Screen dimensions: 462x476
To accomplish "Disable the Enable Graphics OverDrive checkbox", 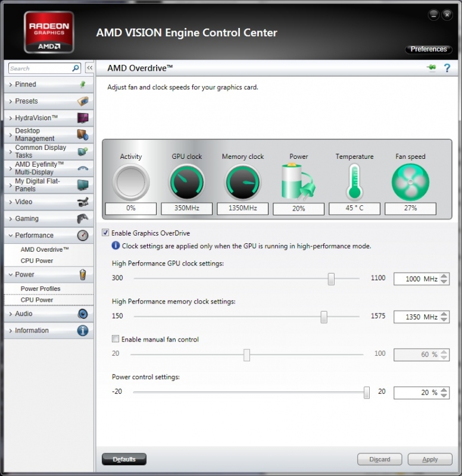I will tap(106, 233).
